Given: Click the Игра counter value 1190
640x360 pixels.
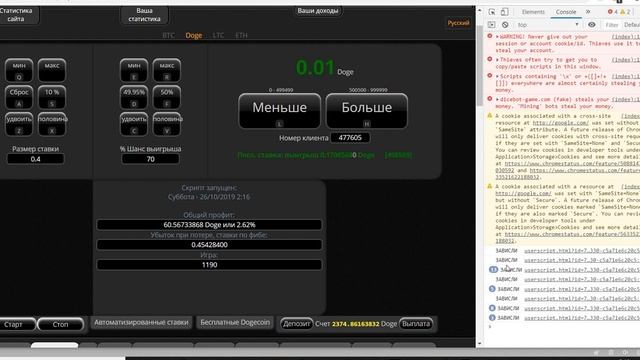Looking at the screenshot, I should 209,264.
